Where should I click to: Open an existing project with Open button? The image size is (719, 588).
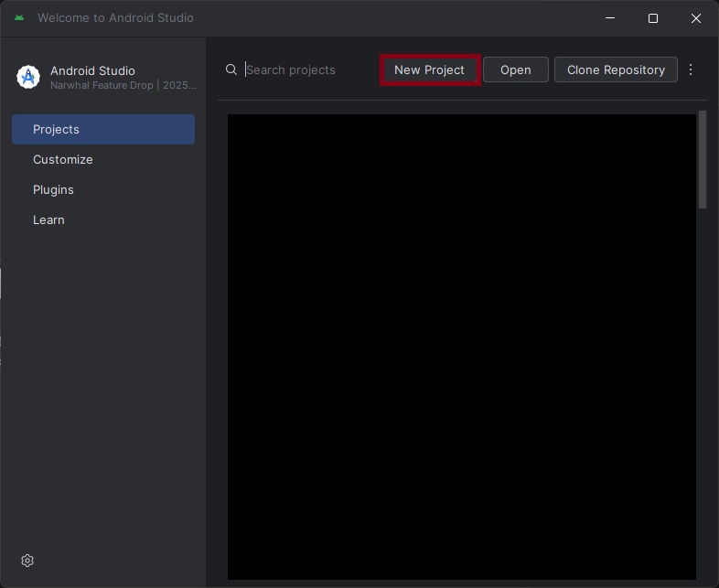515,69
